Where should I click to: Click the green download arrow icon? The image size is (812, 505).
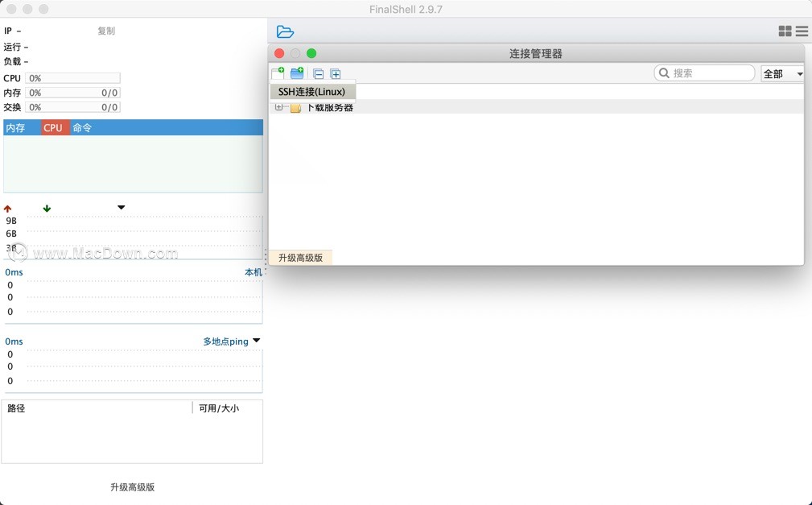47,209
